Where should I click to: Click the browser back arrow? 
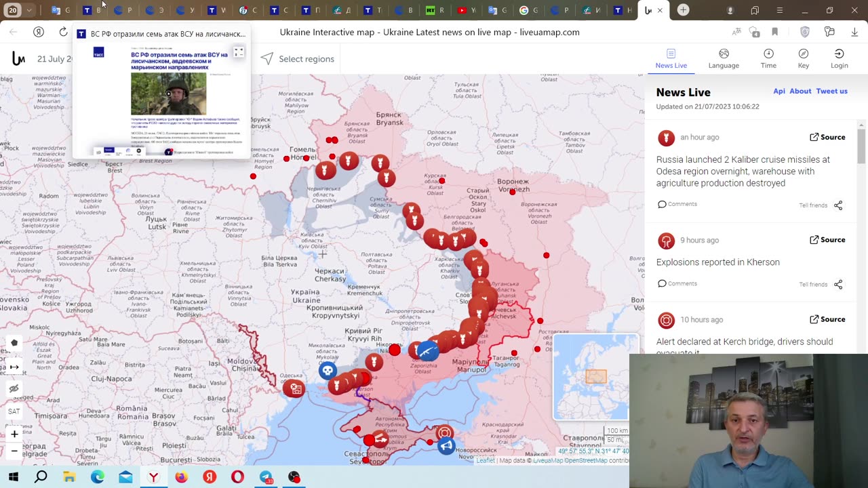[x=14, y=32]
